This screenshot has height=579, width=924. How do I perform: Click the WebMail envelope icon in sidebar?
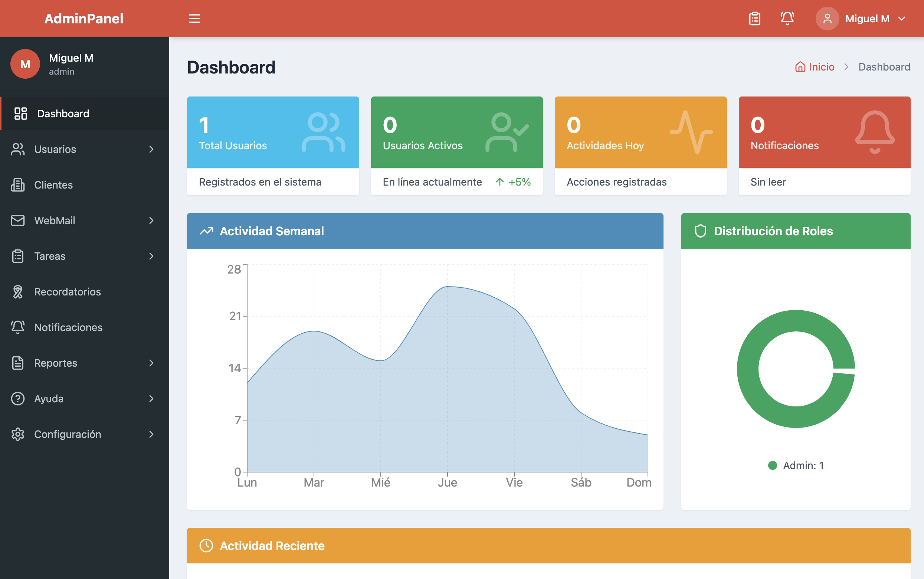click(x=18, y=220)
